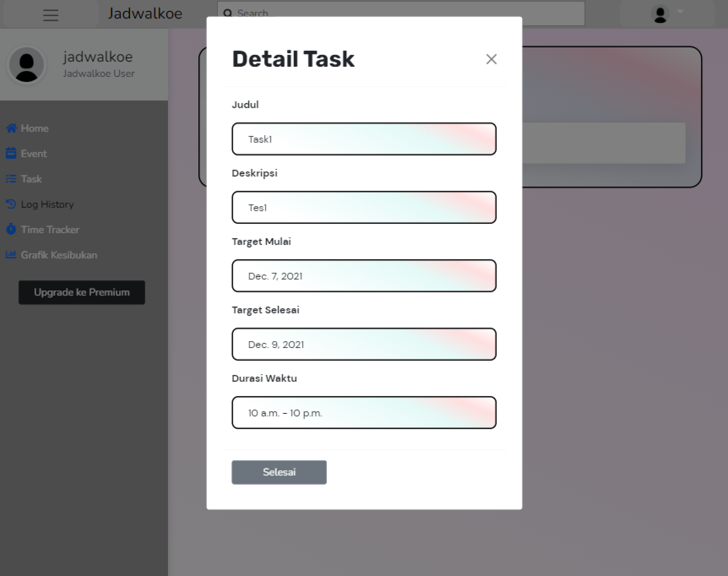Open the Task menu item
Viewport: 728px width, 576px height.
pyautogui.click(x=31, y=179)
